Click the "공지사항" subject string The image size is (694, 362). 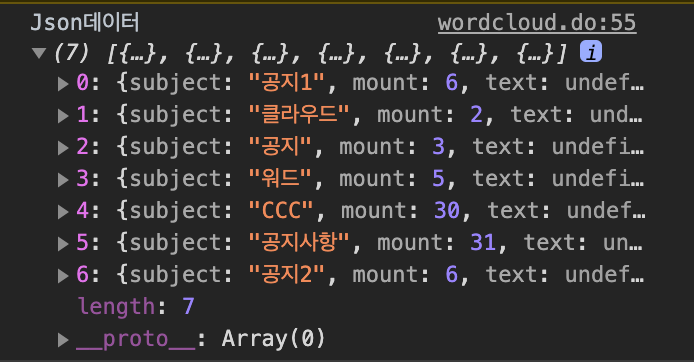299,243
